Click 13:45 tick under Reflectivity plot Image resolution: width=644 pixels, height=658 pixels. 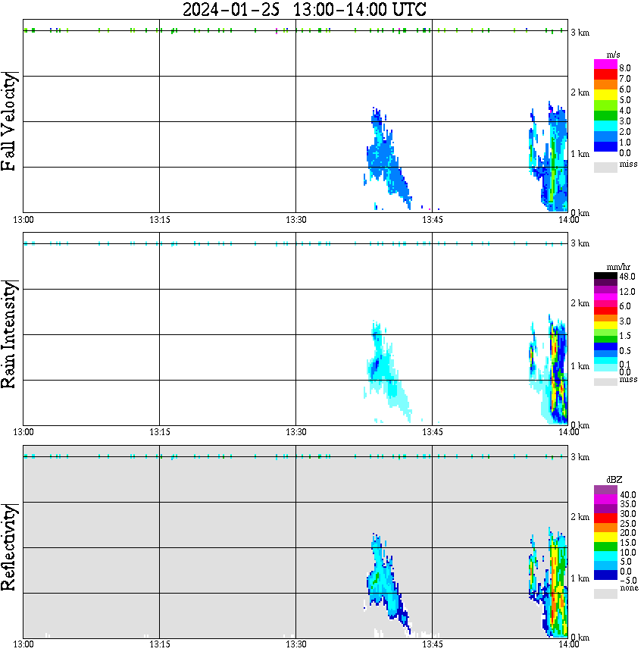432,644
